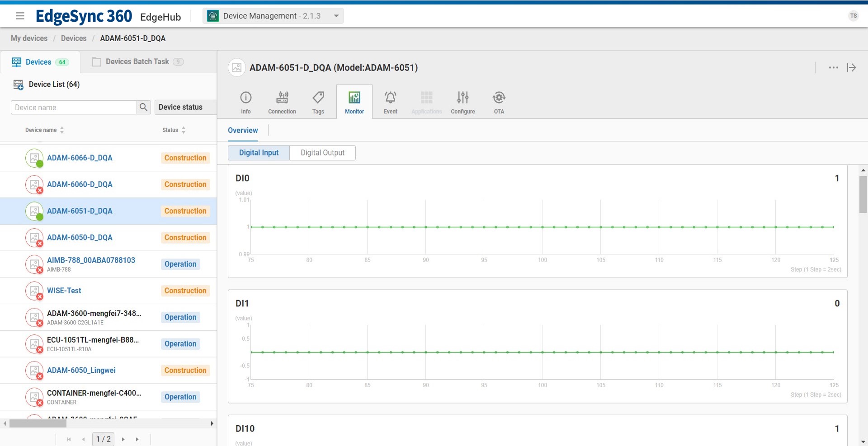Collapse the device detail panel

[852, 68]
